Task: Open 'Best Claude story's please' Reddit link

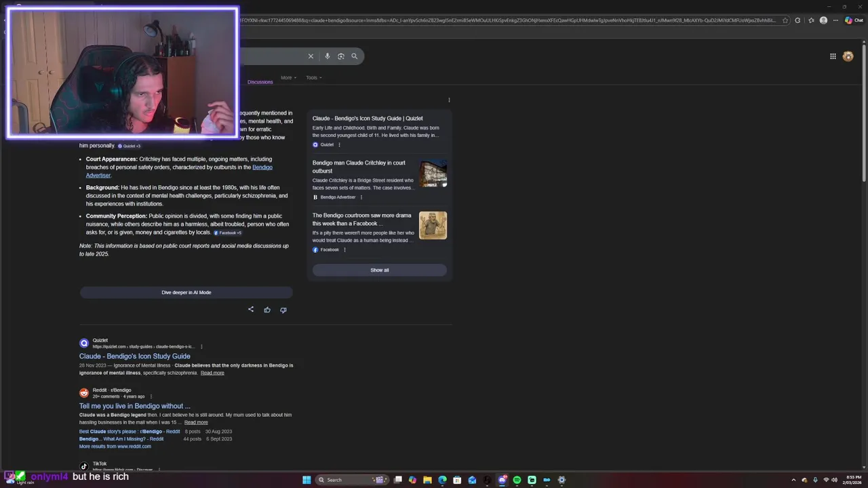Action: point(130,431)
